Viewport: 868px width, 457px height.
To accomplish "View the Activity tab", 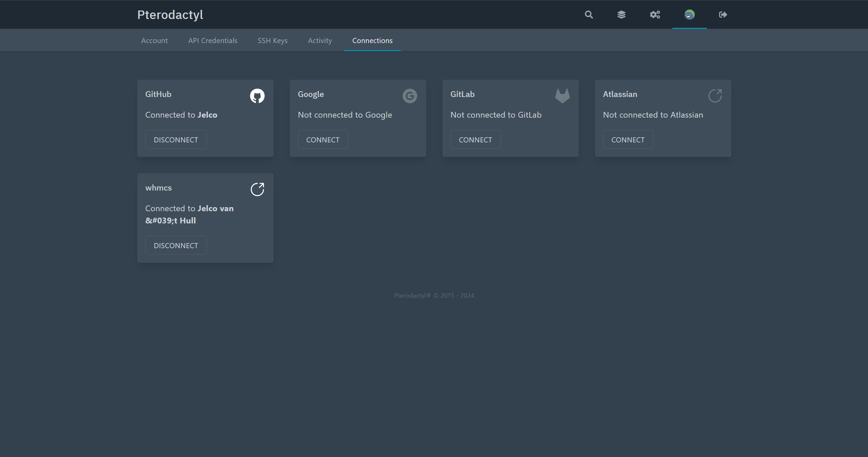I will pos(320,41).
